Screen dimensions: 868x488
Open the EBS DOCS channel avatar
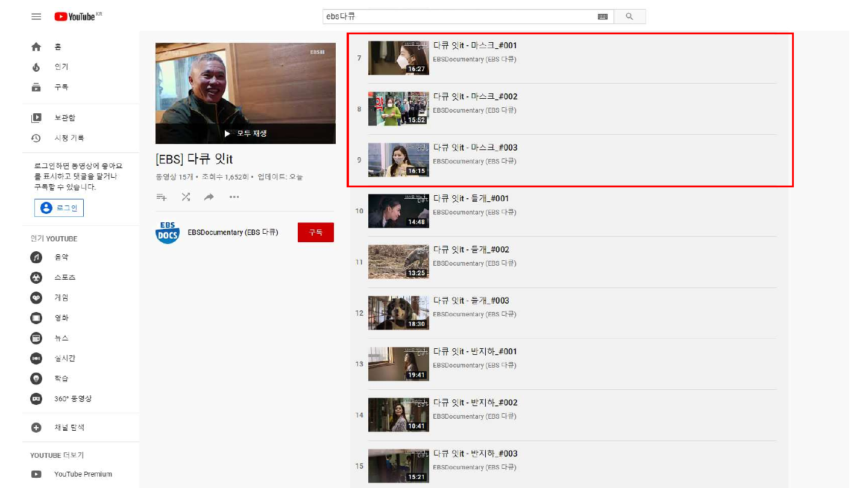[x=168, y=233]
